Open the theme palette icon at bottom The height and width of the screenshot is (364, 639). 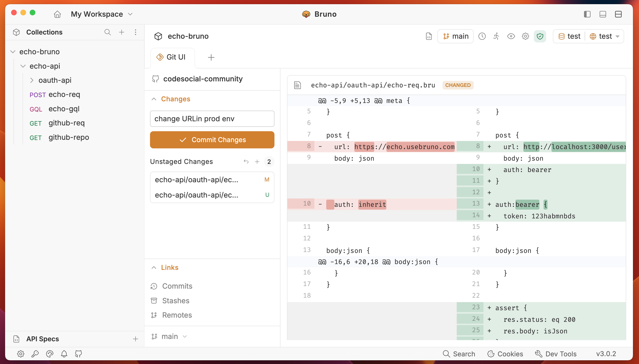[49, 354]
